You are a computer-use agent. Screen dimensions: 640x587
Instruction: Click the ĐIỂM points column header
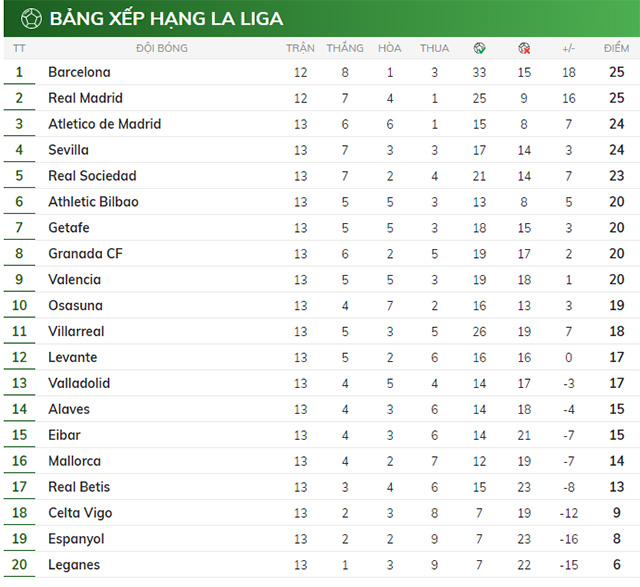(x=616, y=48)
